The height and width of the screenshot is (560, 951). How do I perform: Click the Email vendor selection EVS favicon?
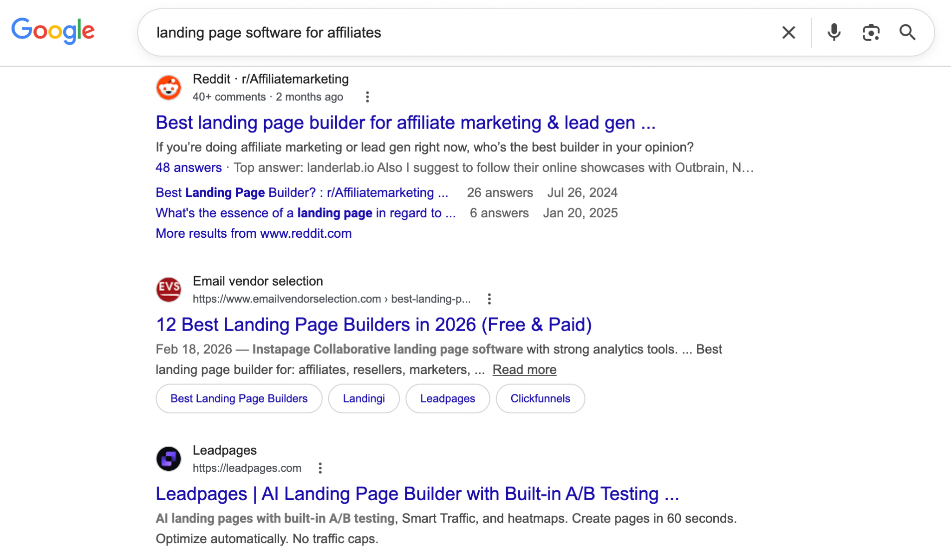[169, 289]
